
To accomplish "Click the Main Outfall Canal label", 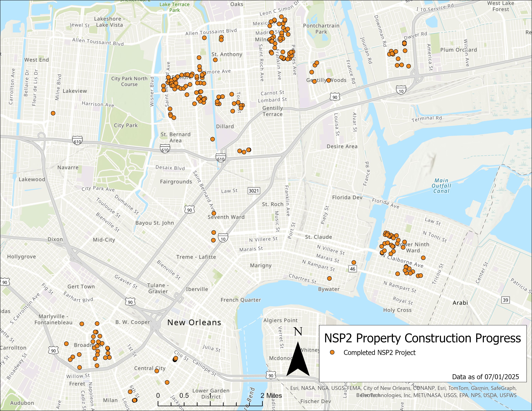I will pos(441,186).
